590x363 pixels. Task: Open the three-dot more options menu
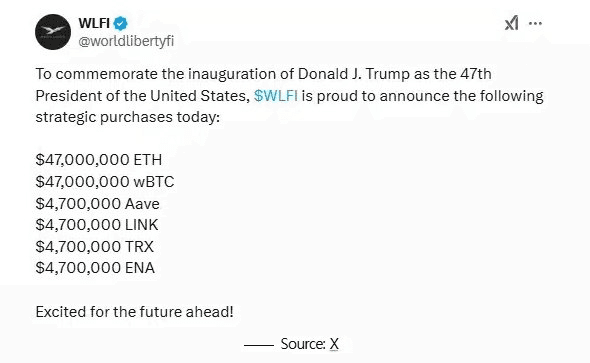(x=535, y=23)
